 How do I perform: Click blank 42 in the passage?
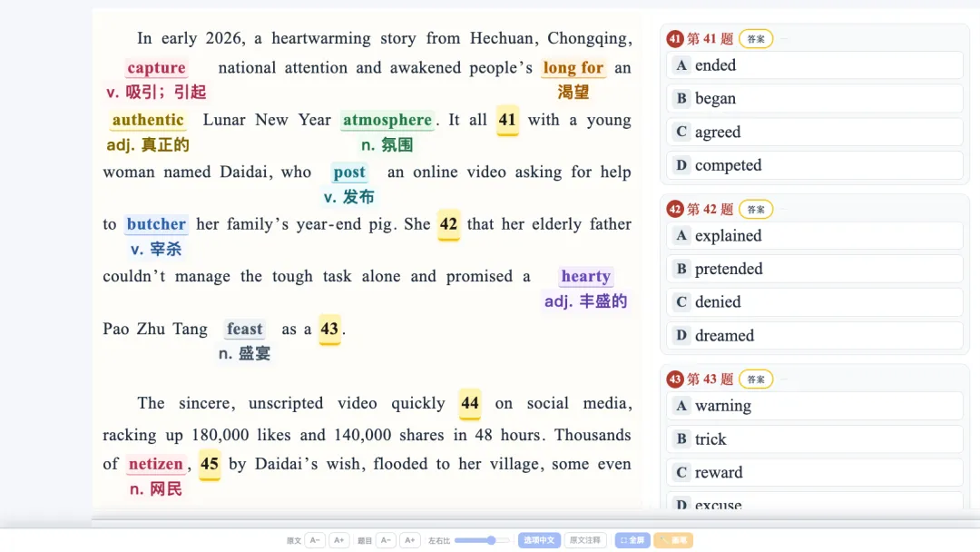point(449,224)
